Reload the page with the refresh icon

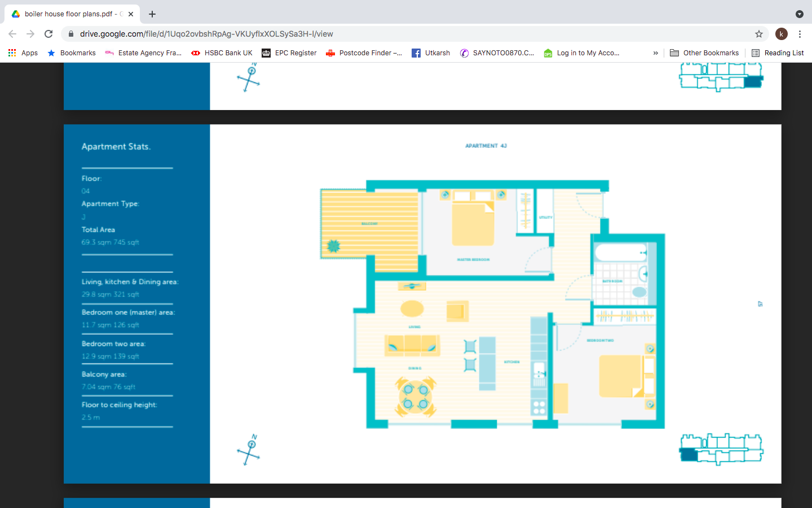(x=48, y=34)
